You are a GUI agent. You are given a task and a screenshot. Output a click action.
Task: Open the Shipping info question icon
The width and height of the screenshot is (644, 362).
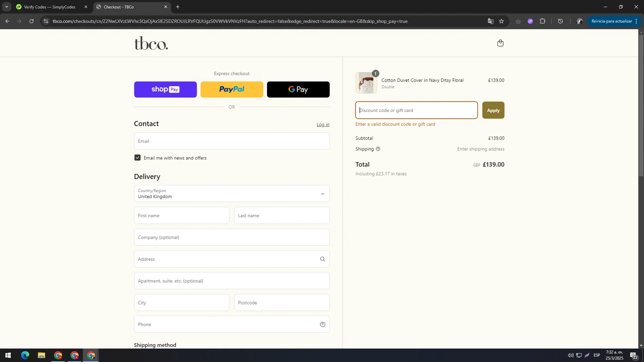[378, 149]
